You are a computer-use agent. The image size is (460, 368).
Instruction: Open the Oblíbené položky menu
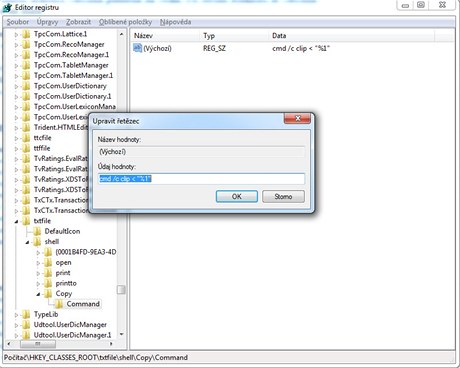pyautogui.click(x=125, y=22)
